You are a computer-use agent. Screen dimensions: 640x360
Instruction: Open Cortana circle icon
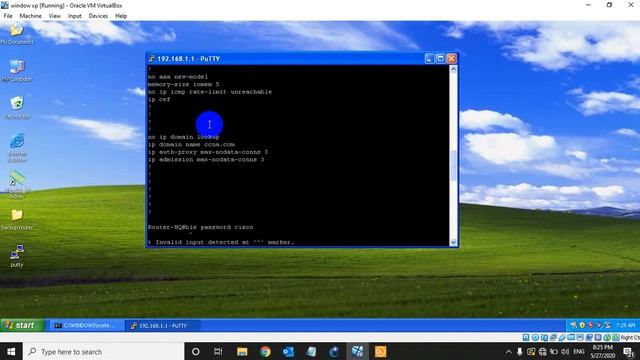click(x=196, y=351)
